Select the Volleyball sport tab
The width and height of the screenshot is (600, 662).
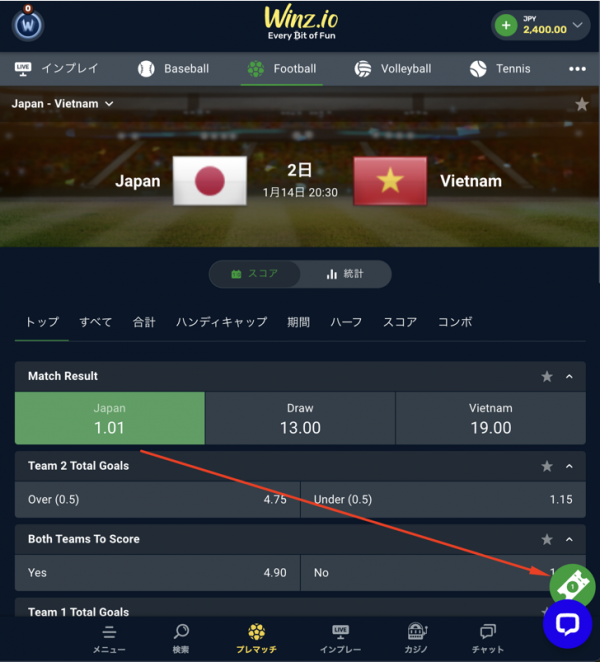point(393,69)
